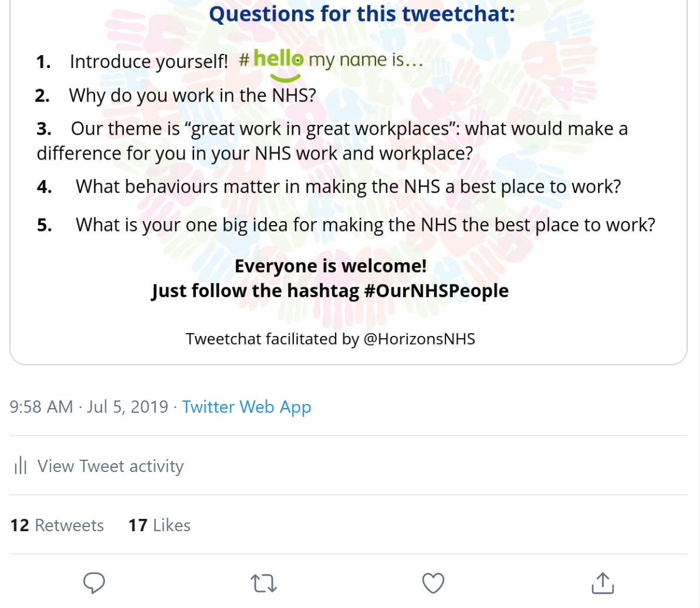Open the Twitter Web App link
This screenshot has height=608, width=700.
point(246,407)
